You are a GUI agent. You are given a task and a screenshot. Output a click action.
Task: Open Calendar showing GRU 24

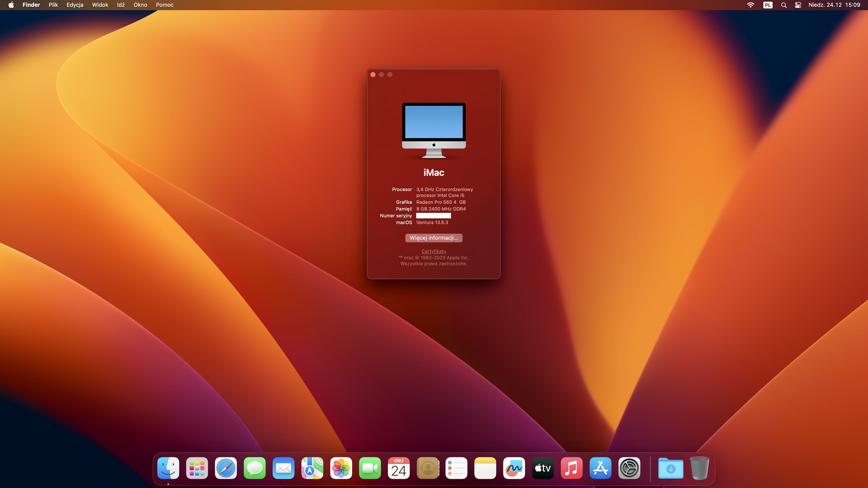coord(399,468)
